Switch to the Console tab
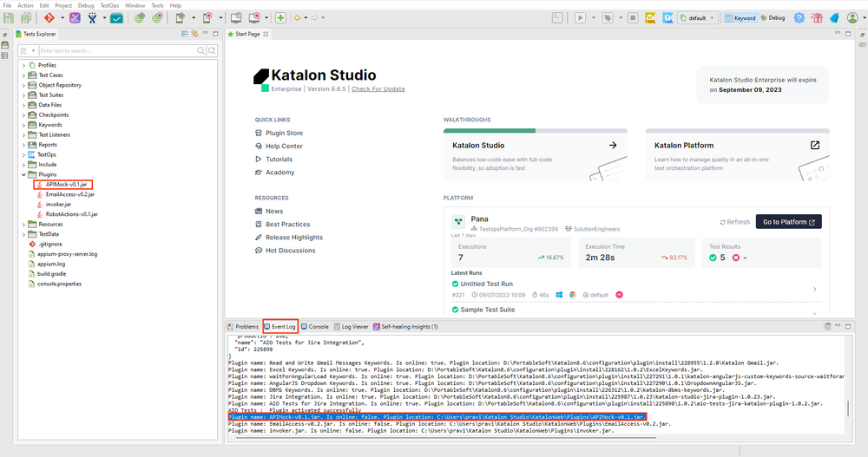The height and width of the screenshot is (457, 868). point(314,327)
